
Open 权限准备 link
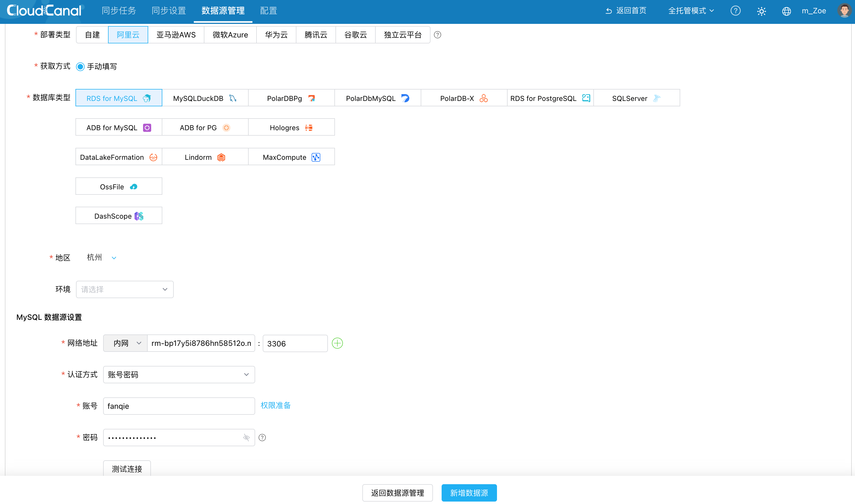[275, 405]
